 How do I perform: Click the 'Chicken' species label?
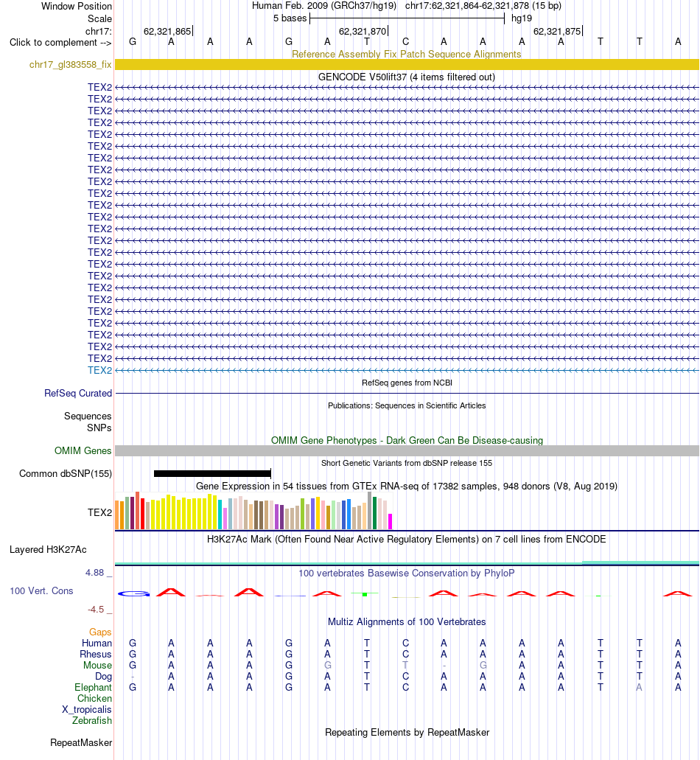tap(94, 699)
